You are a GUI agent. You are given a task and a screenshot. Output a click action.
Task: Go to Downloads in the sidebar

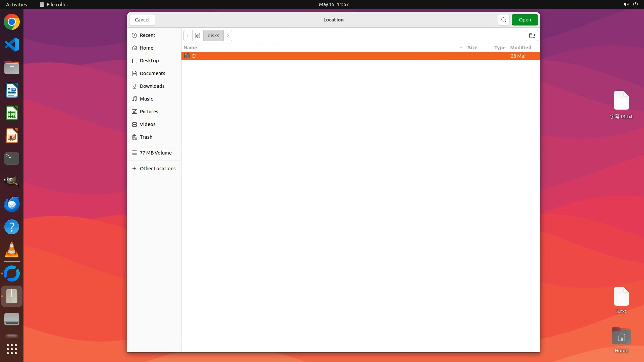[x=152, y=86]
